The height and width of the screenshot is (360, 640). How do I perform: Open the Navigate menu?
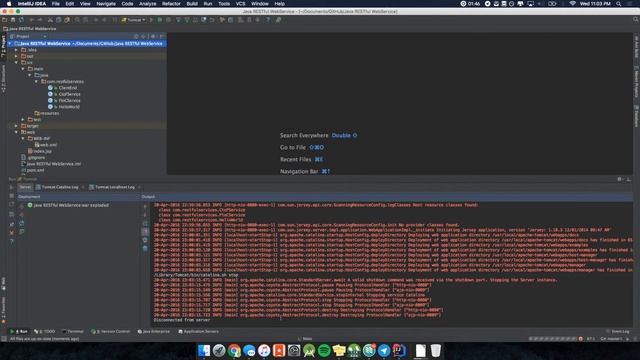106,4
